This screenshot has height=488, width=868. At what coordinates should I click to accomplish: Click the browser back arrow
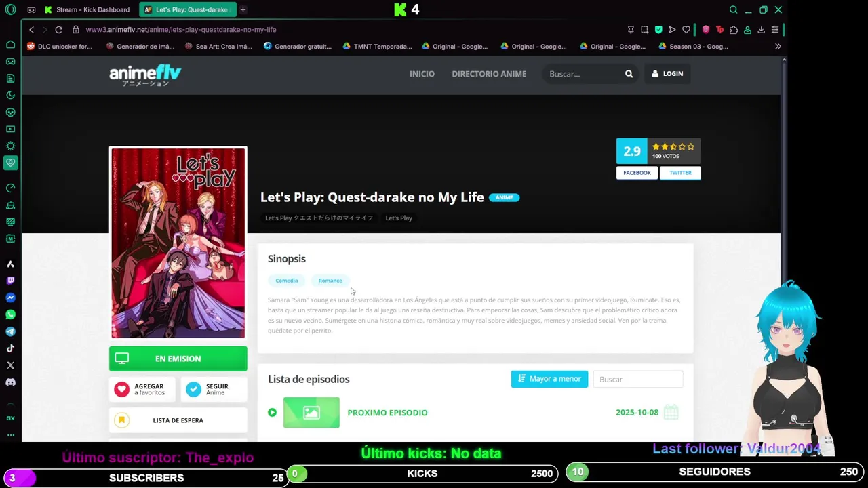[31, 30]
